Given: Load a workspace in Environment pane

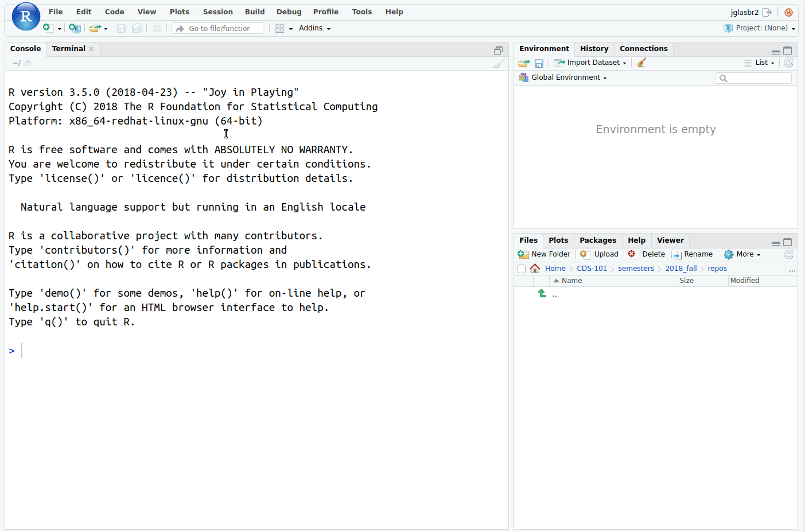Looking at the screenshot, I should click(523, 63).
